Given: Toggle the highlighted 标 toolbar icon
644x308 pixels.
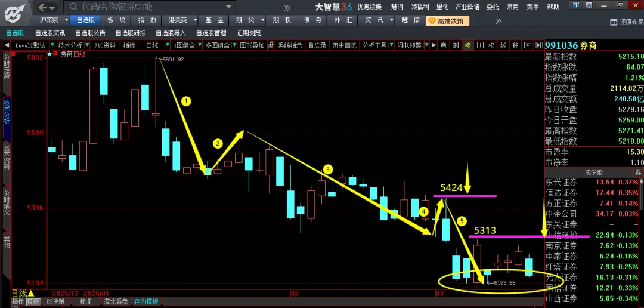Looking at the screenshot, I should click(467, 45).
